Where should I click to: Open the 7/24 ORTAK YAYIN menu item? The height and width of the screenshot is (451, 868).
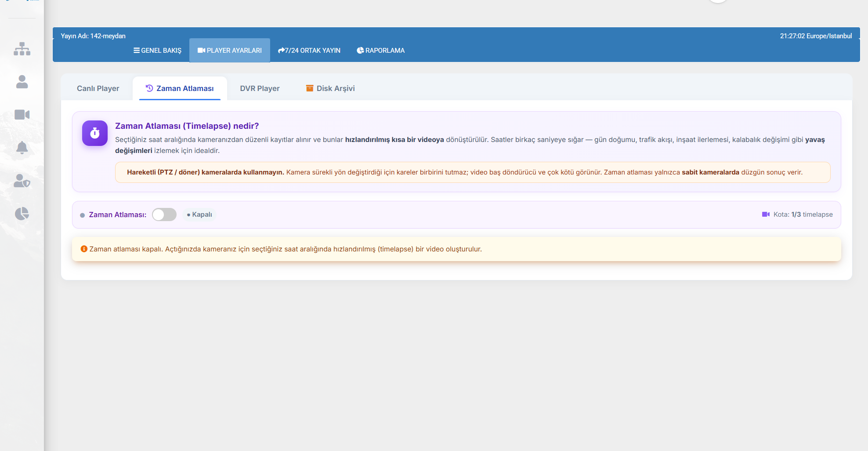click(x=309, y=51)
